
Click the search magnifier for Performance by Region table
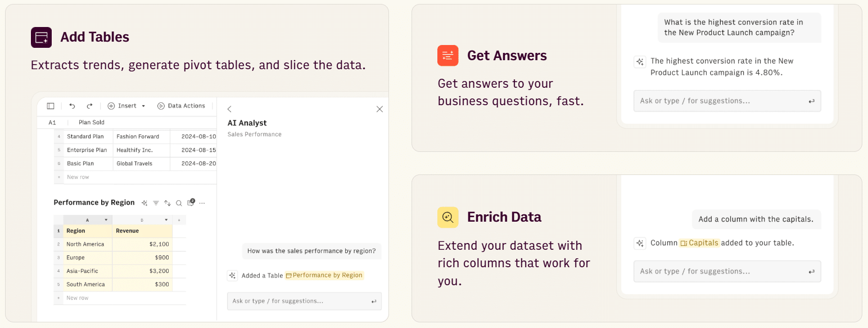[179, 203]
